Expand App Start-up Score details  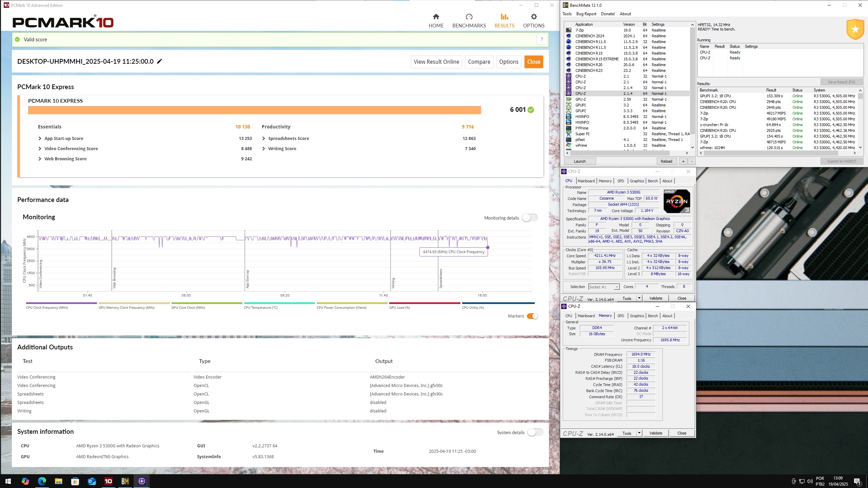tap(40, 139)
